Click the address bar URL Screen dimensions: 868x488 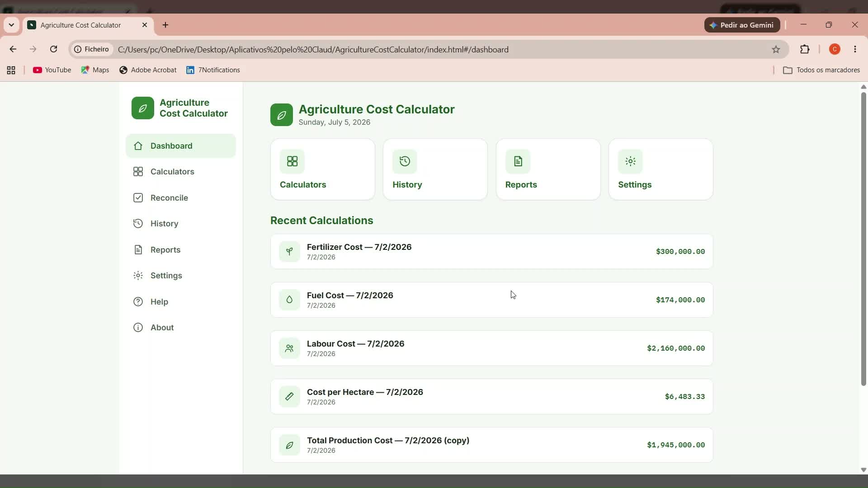coord(313,50)
